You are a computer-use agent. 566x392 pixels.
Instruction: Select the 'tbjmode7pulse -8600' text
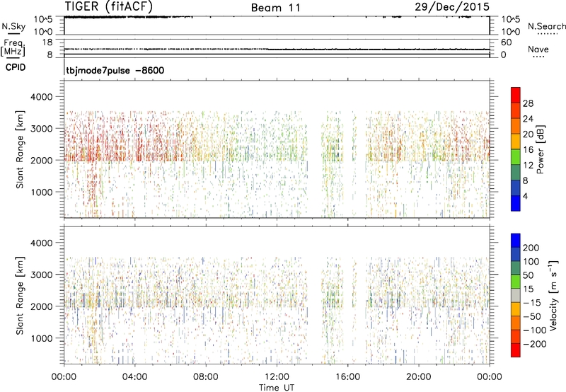115,70
